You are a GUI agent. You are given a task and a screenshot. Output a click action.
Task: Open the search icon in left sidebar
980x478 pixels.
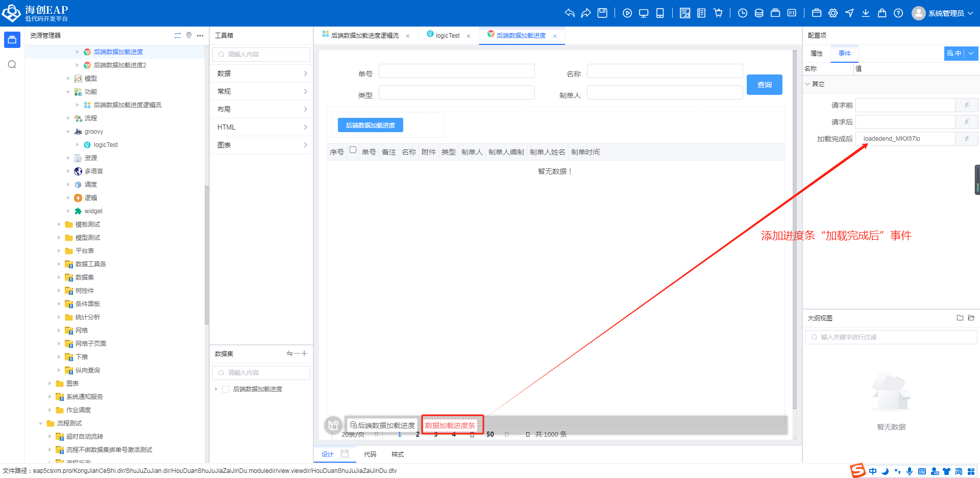click(x=12, y=64)
